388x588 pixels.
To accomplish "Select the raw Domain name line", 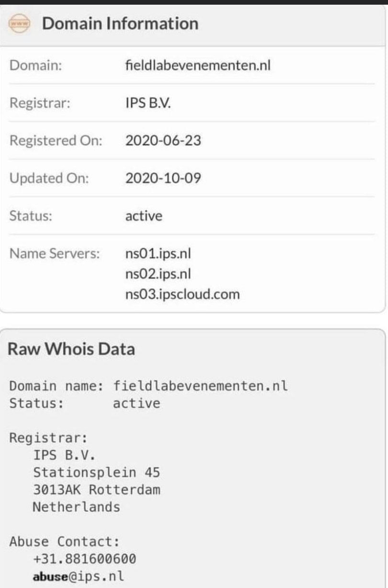I will click(149, 386).
